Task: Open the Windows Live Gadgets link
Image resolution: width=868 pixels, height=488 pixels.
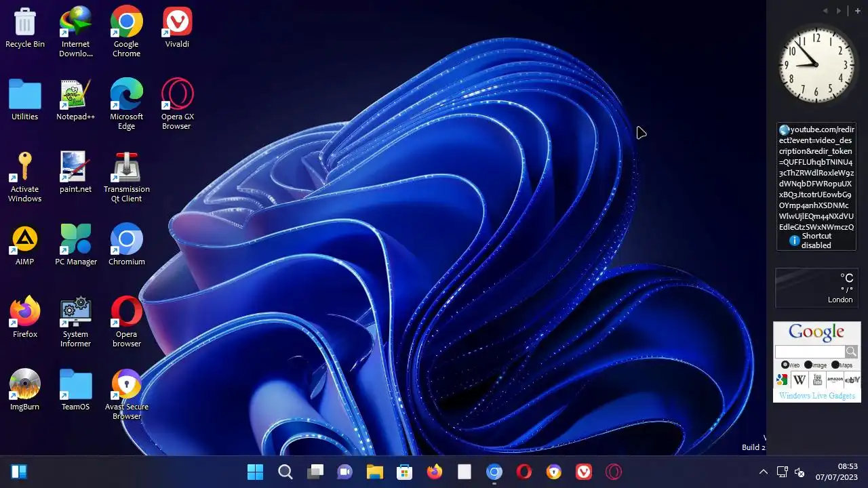Action: 817,396
